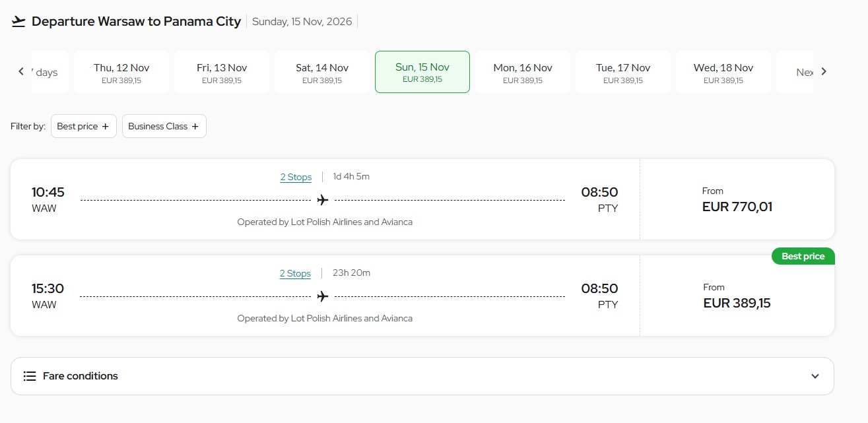Viewport: 868px width, 423px height.
Task: Open 2 Stops link on 10:45 flight
Action: 296,177
